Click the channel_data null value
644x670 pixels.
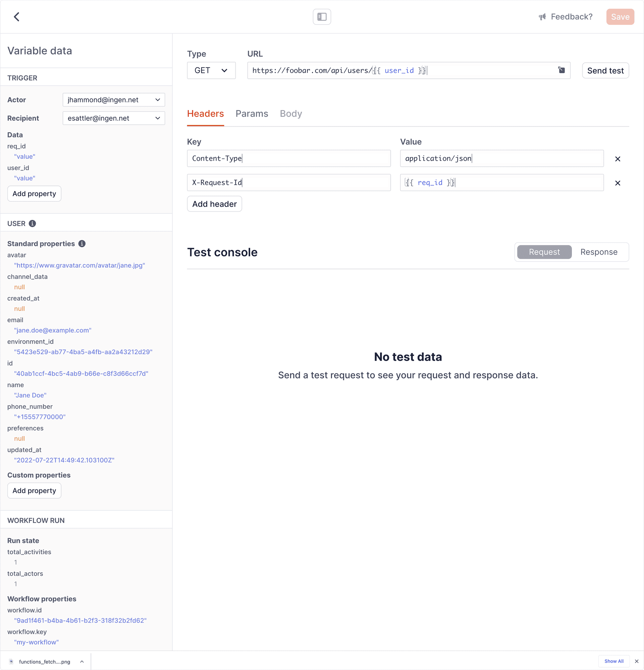pos(19,287)
